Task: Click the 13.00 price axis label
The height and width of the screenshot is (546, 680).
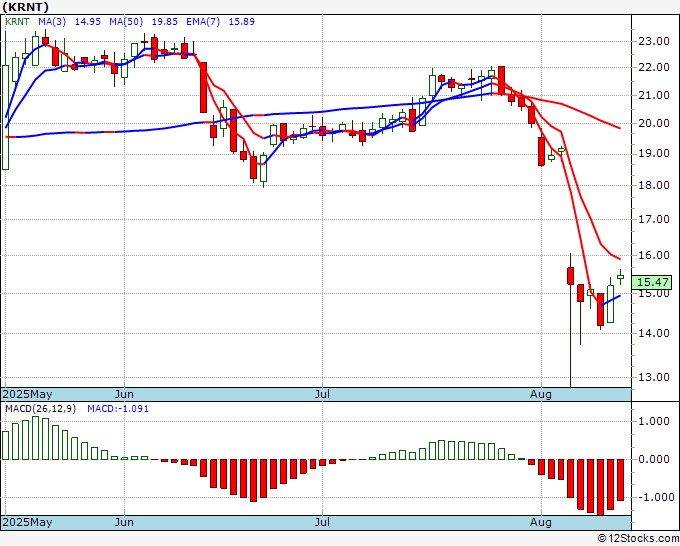Action: click(x=654, y=377)
